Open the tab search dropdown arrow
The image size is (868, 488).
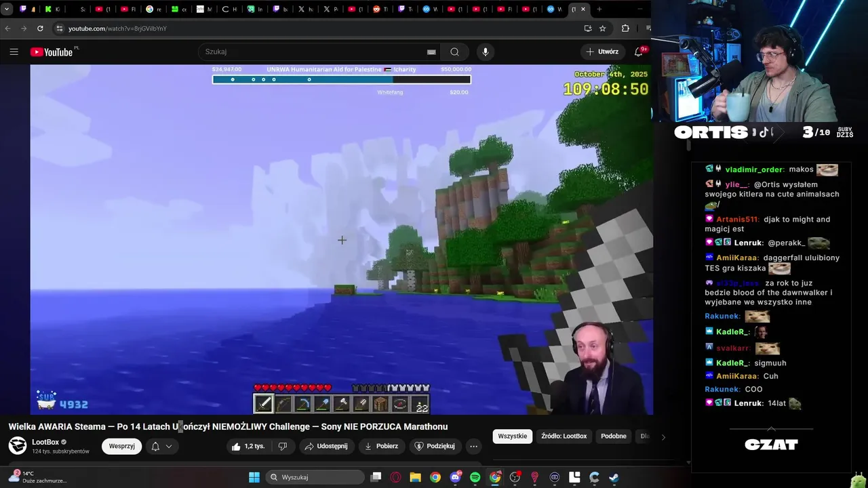point(7,9)
